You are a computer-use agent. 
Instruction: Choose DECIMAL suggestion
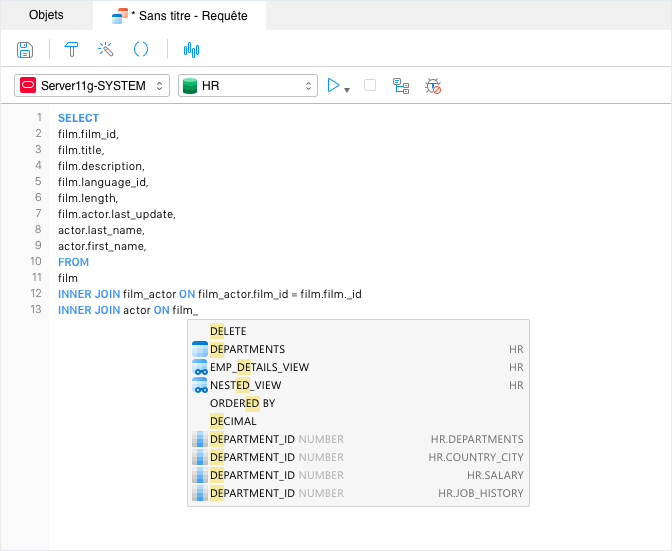358,421
